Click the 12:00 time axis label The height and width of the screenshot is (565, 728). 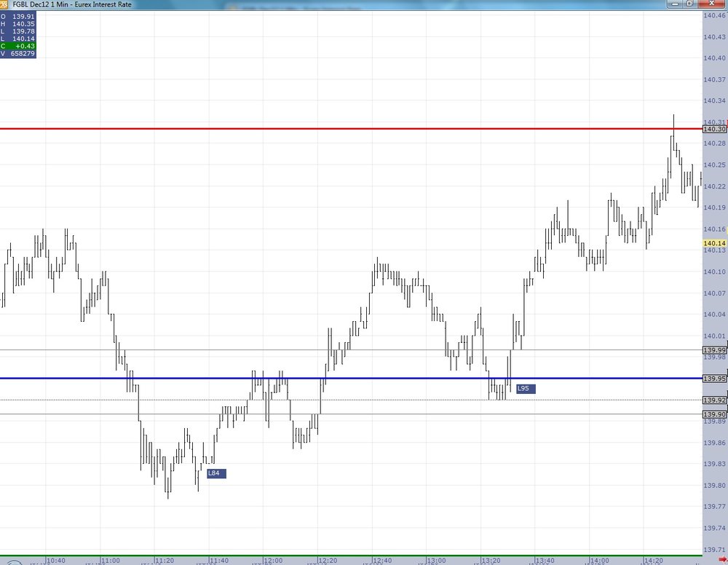(x=273, y=561)
